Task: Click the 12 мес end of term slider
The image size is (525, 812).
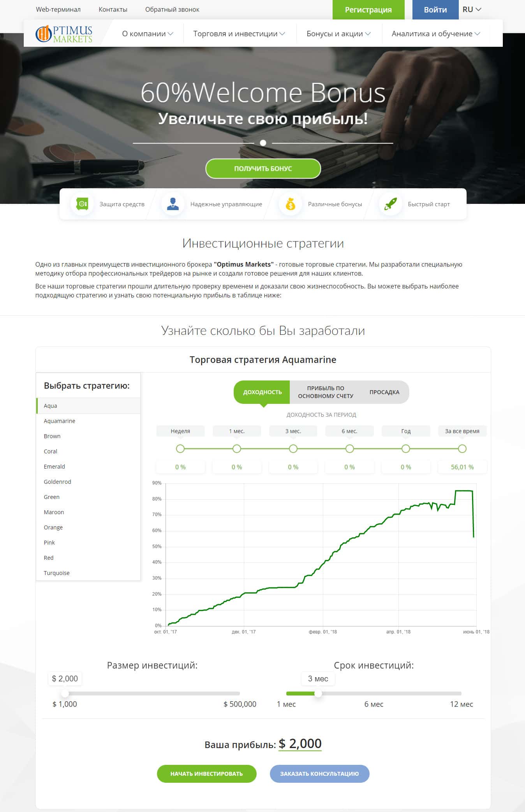Action: tap(462, 704)
